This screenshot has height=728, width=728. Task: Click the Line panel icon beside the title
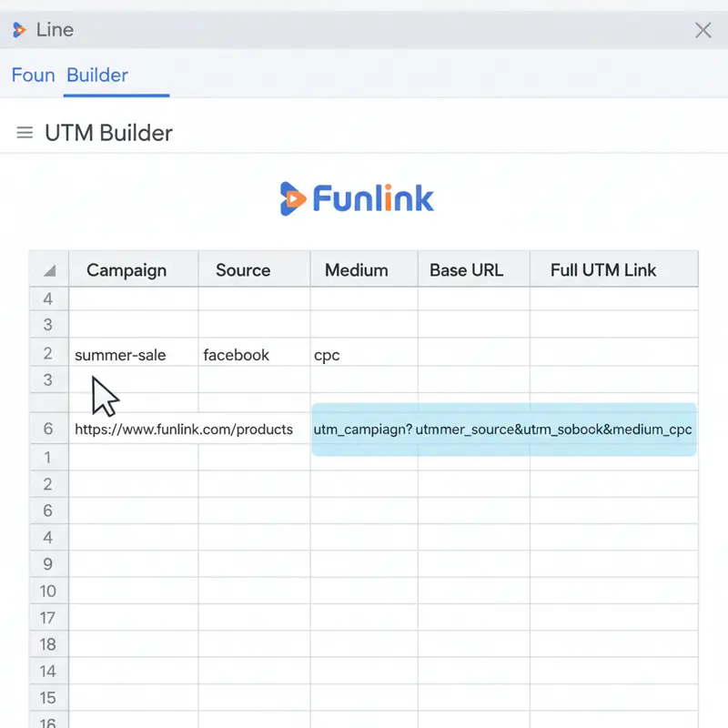point(17,29)
